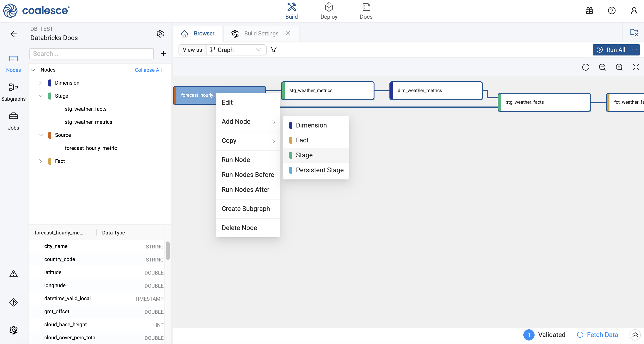Click the column list scrollbar
This screenshot has height=344, width=644.
168,250
